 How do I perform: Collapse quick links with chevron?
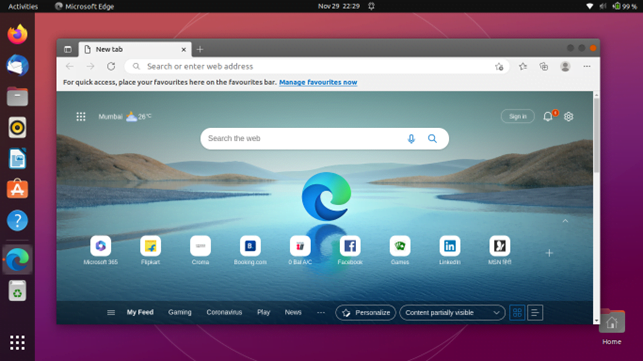[x=565, y=221]
